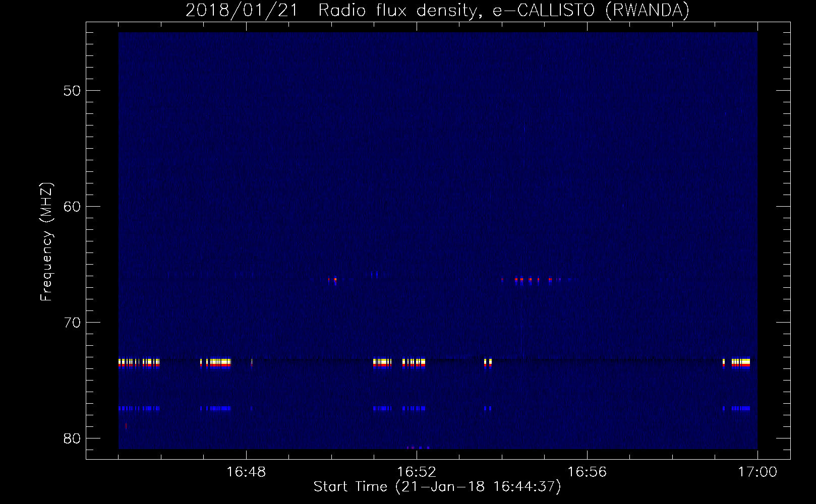816x504 pixels.
Task: Click the 'Frequency (MHZ)' axis label
Action: click(46, 242)
